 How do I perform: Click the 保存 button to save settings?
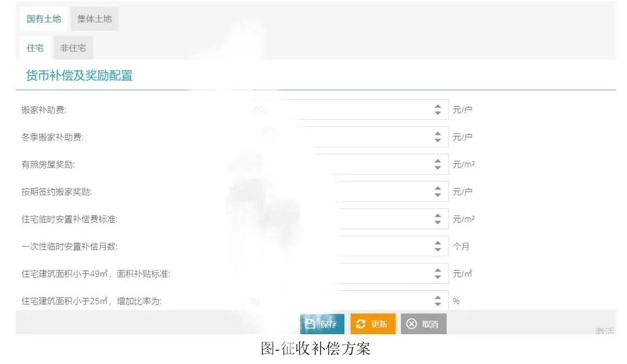coord(322,323)
